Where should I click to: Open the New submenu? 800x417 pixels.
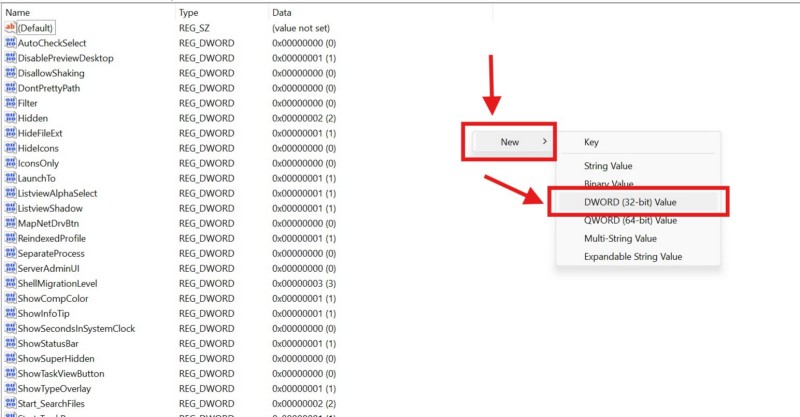[513, 142]
